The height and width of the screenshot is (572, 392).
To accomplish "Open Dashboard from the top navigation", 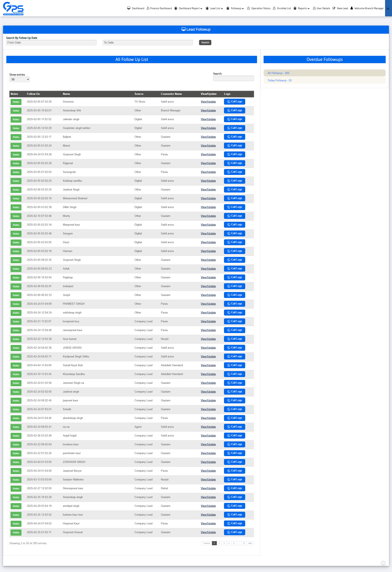I will pyautogui.click(x=136, y=8).
